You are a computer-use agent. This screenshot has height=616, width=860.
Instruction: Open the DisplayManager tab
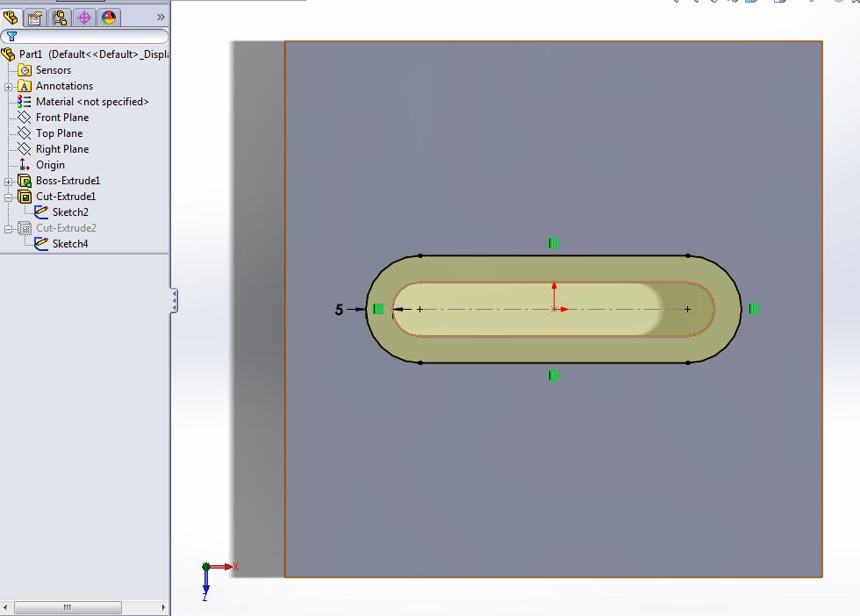109,17
